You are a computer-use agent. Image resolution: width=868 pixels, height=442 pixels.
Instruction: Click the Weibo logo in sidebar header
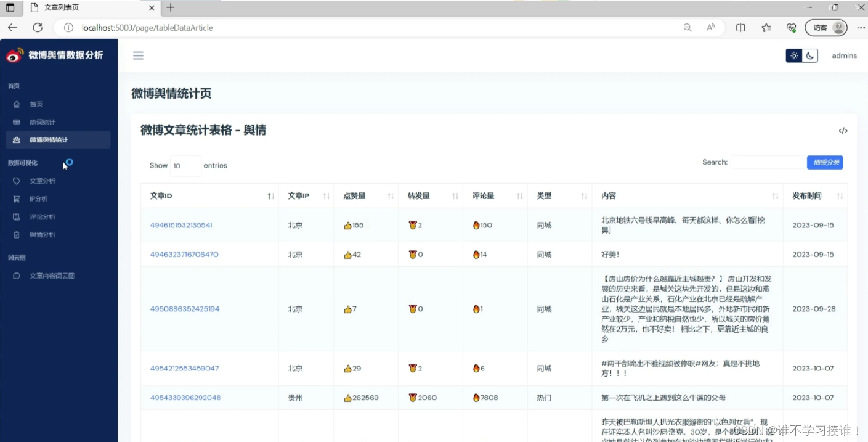point(15,55)
